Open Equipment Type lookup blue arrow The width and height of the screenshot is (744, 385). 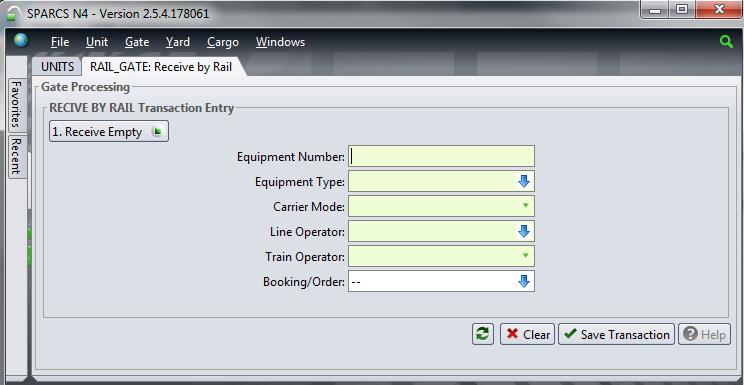523,181
